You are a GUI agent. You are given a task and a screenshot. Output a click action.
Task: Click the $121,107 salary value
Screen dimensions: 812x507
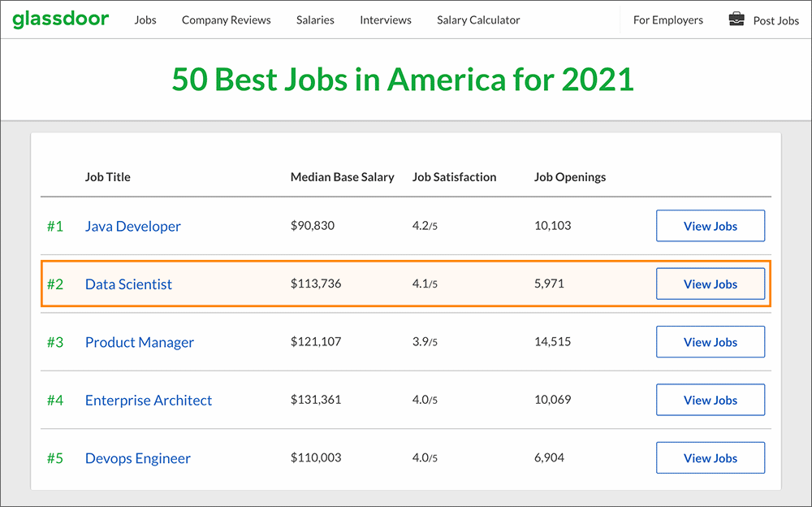pos(316,341)
